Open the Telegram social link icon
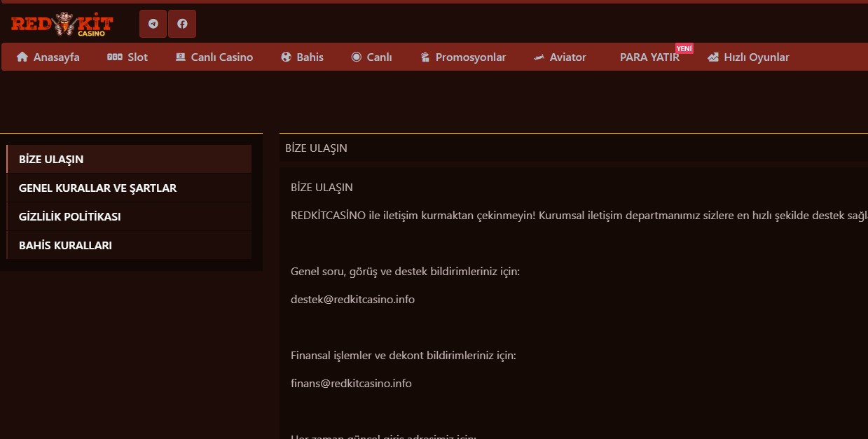 (153, 24)
